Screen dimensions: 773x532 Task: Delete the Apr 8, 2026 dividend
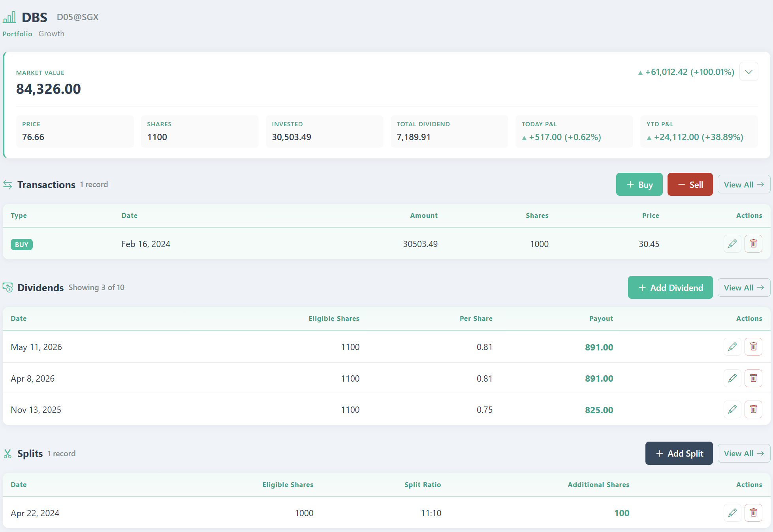[x=753, y=378]
